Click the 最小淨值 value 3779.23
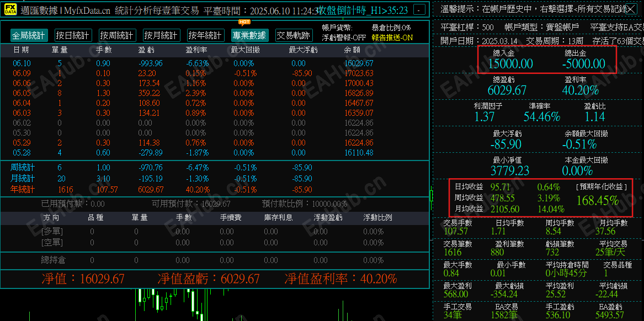This screenshot has width=644, height=321. click(510, 170)
